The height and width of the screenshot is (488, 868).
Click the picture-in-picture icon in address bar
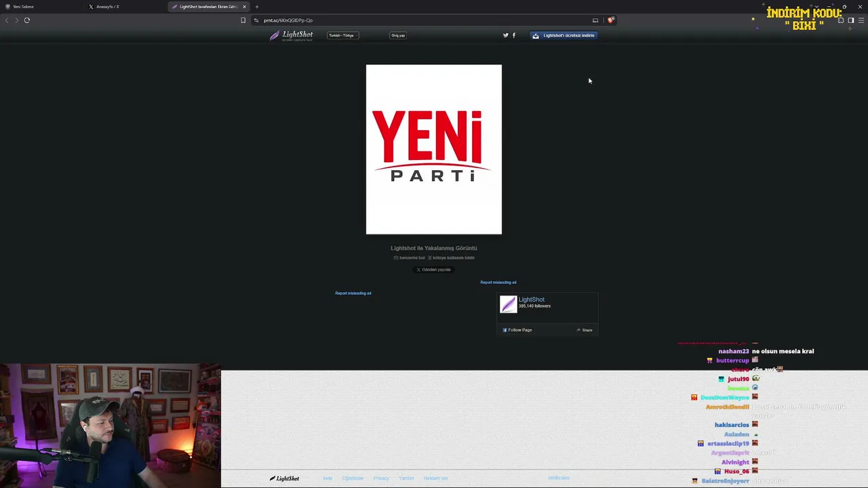coord(595,20)
